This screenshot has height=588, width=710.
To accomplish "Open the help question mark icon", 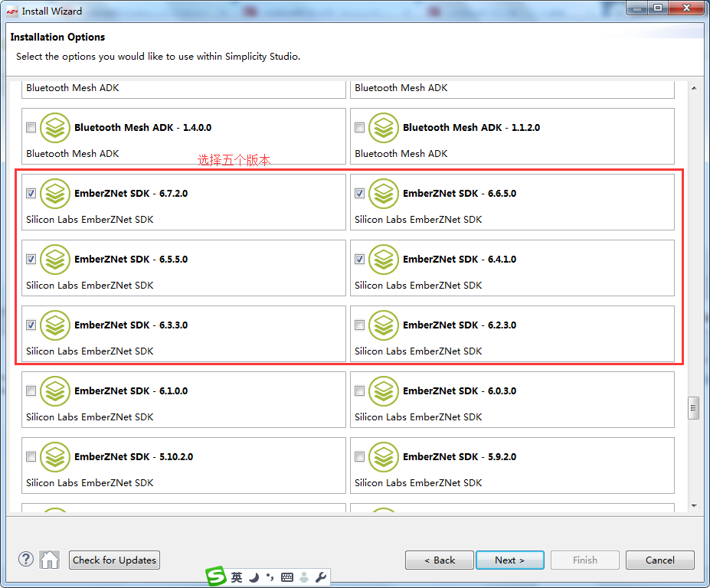I will pos(26,560).
